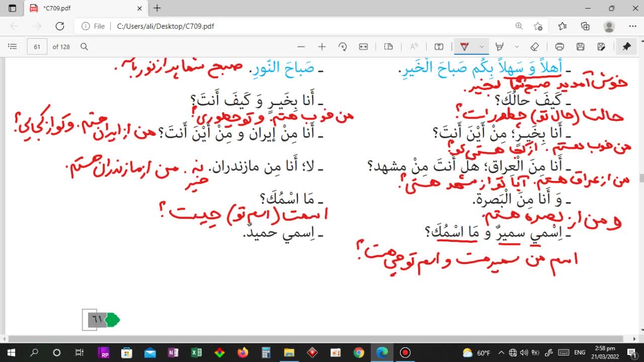
Task: Print the PDF document
Action: [559, 47]
